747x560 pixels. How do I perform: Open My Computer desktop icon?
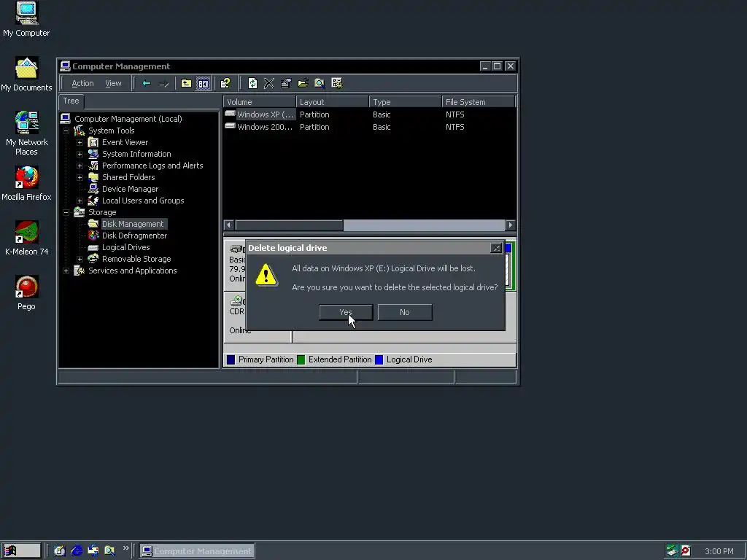point(26,19)
